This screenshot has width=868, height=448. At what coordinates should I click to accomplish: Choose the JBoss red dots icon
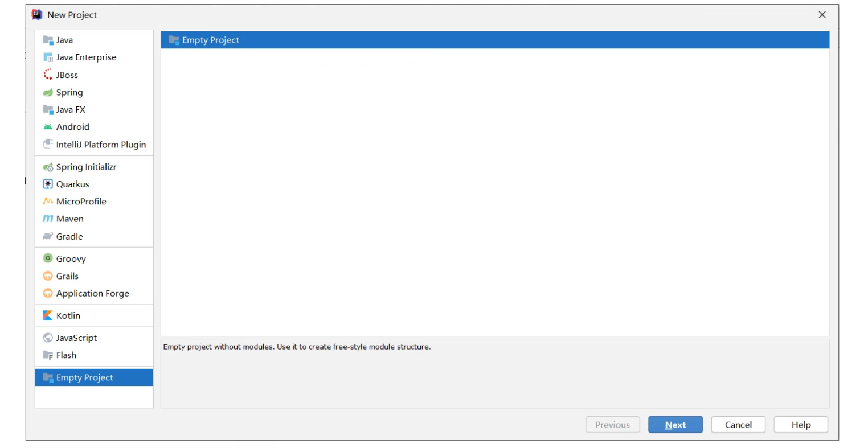(x=48, y=75)
